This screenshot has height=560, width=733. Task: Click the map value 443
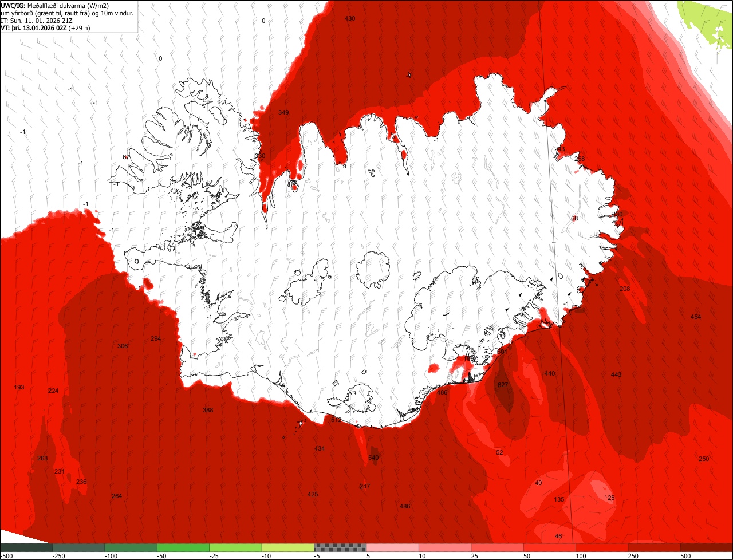click(x=616, y=374)
